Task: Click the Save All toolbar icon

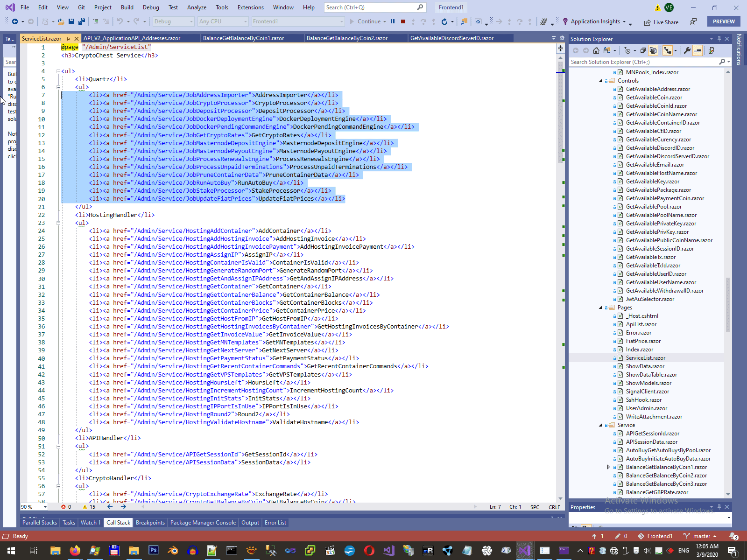Action: (81, 21)
